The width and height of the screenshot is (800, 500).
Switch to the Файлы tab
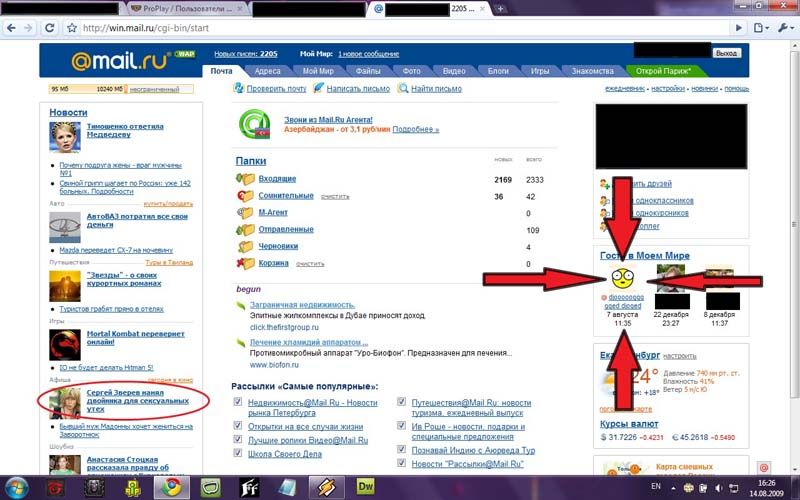point(368,71)
